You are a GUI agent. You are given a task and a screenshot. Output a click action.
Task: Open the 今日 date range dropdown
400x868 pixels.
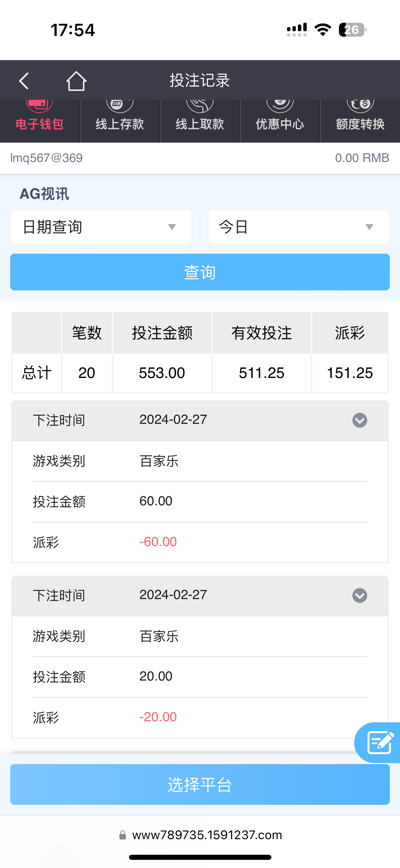click(x=299, y=227)
